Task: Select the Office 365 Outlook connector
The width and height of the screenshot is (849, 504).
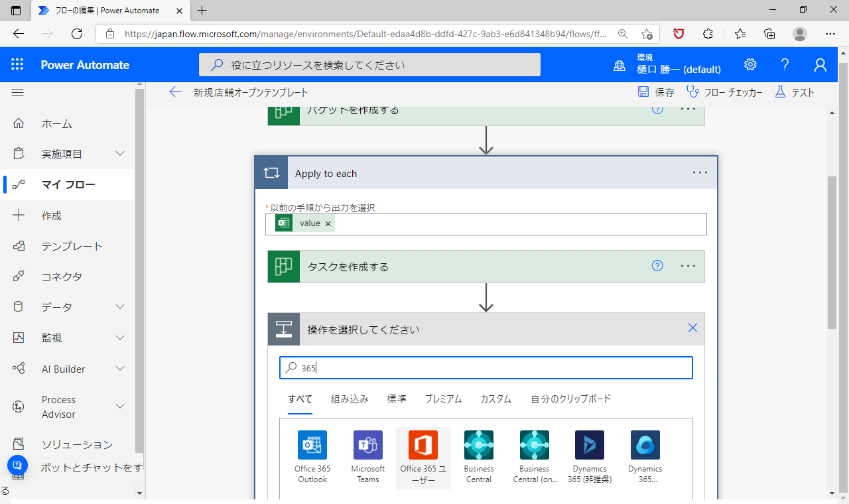Action: (312, 458)
